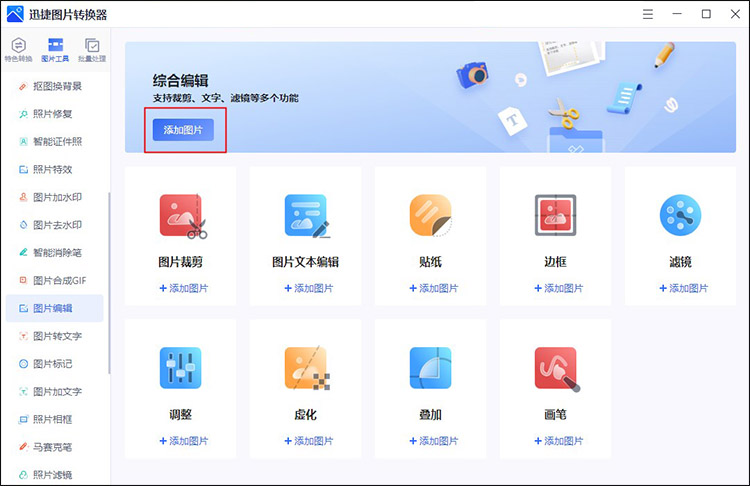Add image under 虚化
Viewport: 750px width, 486px height.
[309, 441]
